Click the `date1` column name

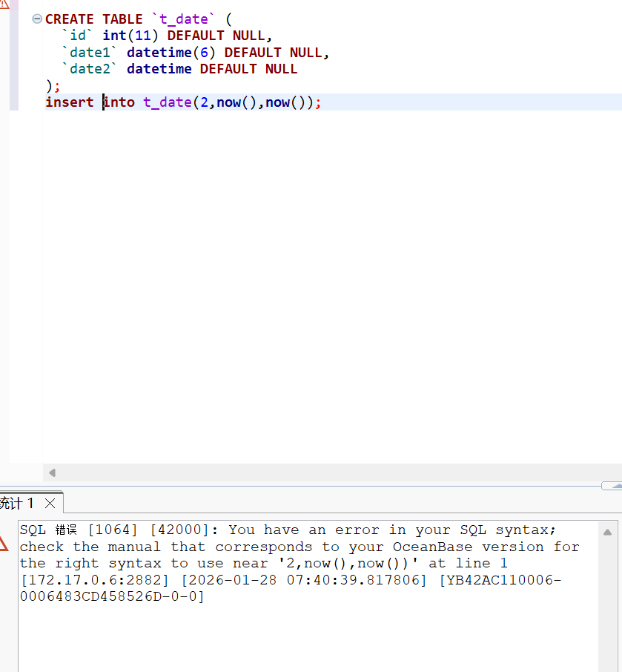(x=90, y=53)
